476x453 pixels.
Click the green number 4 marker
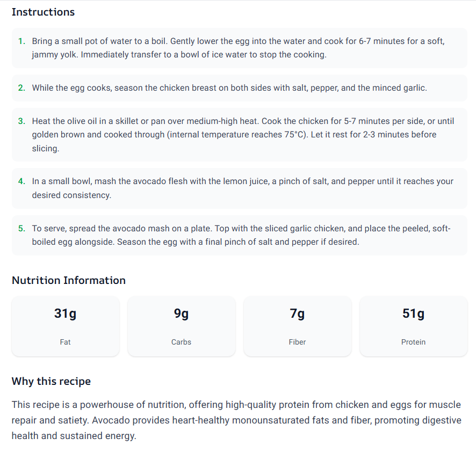click(21, 181)
